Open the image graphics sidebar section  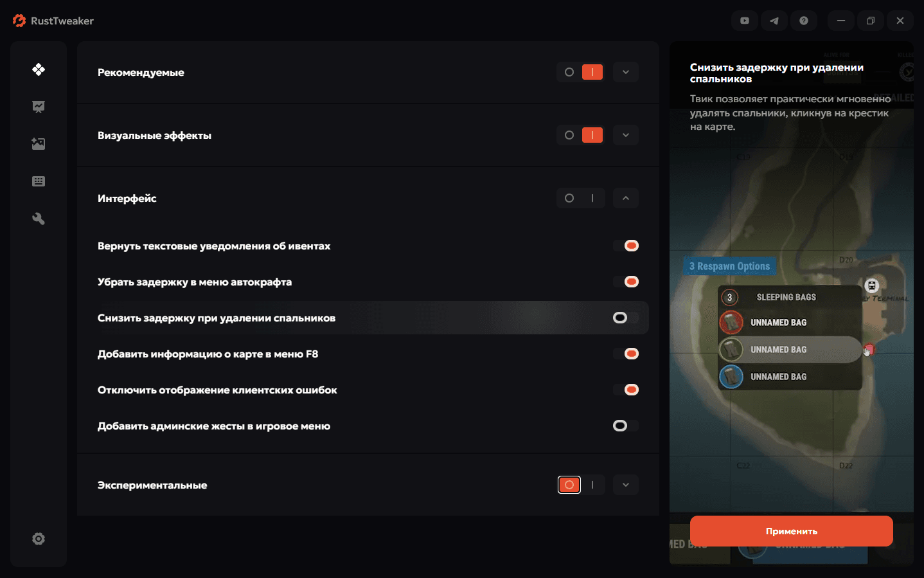tap(39, 144)
